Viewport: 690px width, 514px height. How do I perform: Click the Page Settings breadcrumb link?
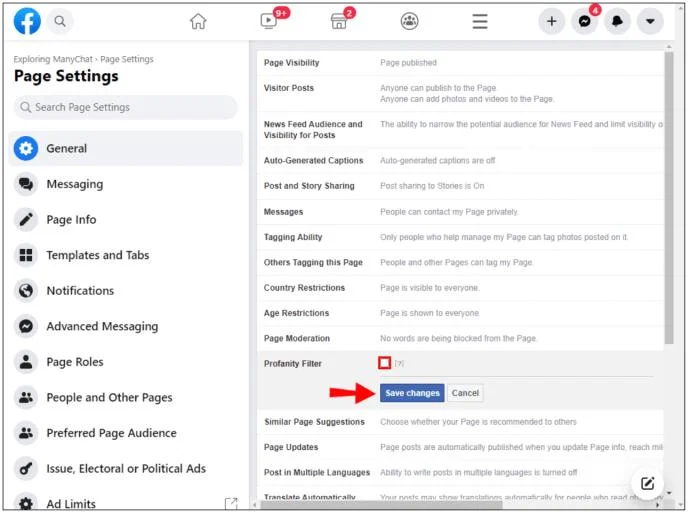[127, 59]
